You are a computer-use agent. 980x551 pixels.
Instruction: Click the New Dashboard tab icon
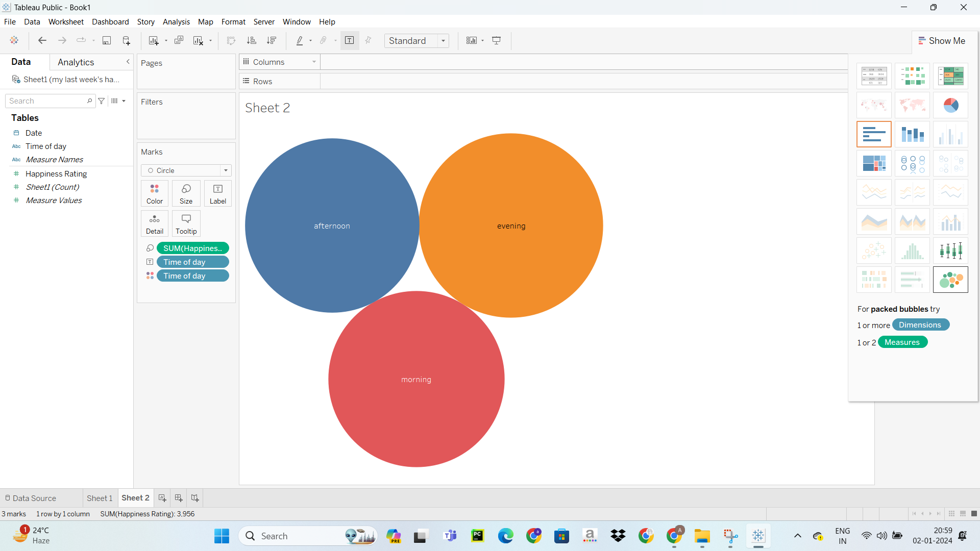tap(179, 498)
